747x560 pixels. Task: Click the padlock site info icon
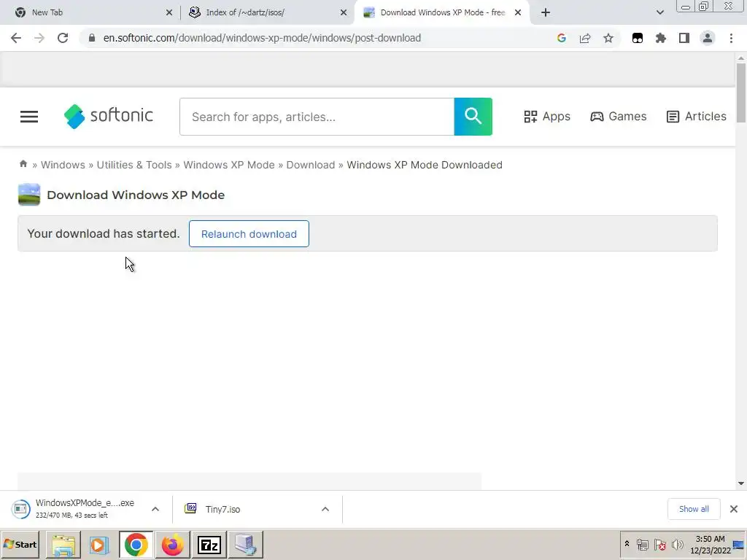92,38
